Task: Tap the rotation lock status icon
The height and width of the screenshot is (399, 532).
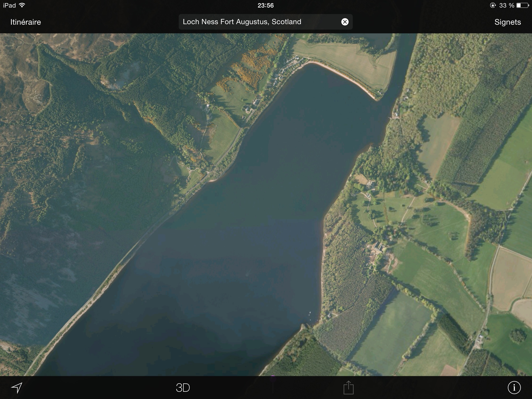Action: pyautogui.click(x=493, y=5)
